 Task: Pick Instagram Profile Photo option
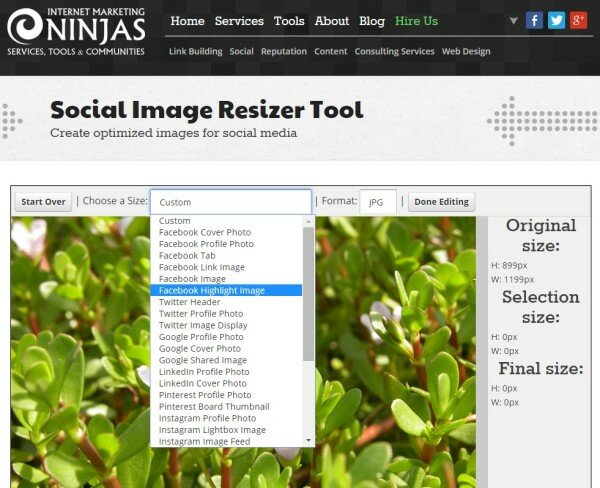(226, 418)
